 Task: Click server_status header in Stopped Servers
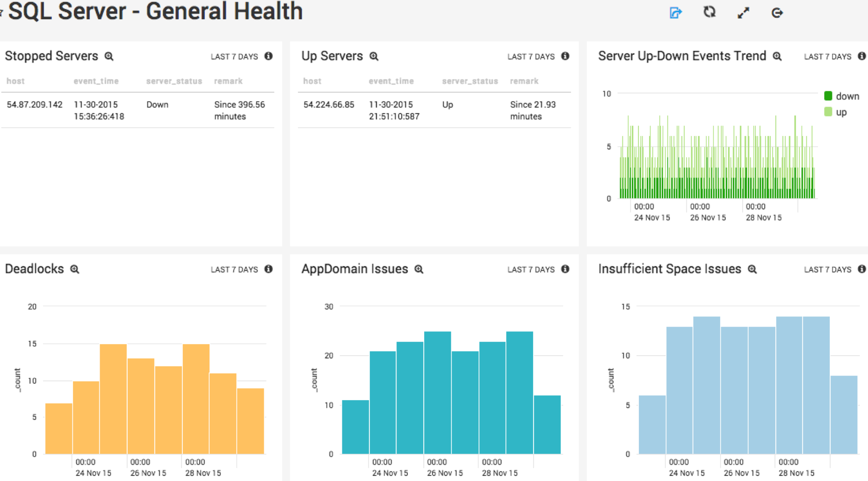point(174,81)
